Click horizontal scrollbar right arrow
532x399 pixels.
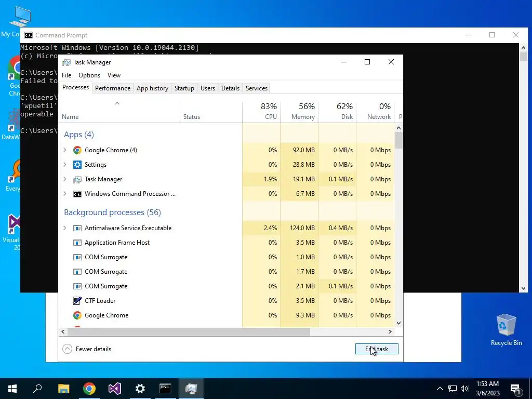390,331
